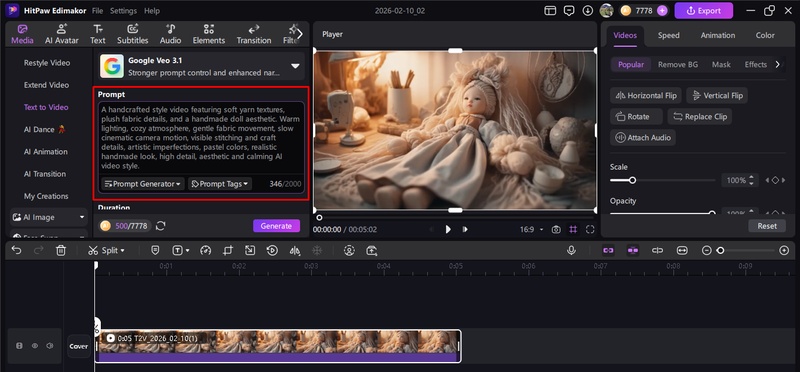Screen dimensions: 800x372
Task: Click Replace Clip
Action: (700, 116)
